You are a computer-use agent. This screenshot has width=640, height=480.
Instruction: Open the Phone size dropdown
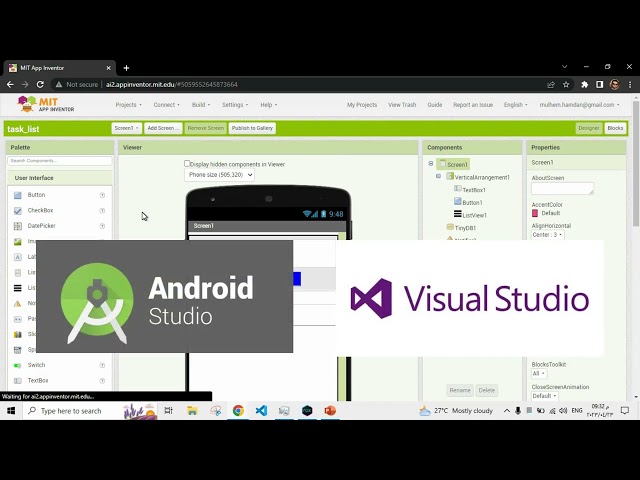219,175
